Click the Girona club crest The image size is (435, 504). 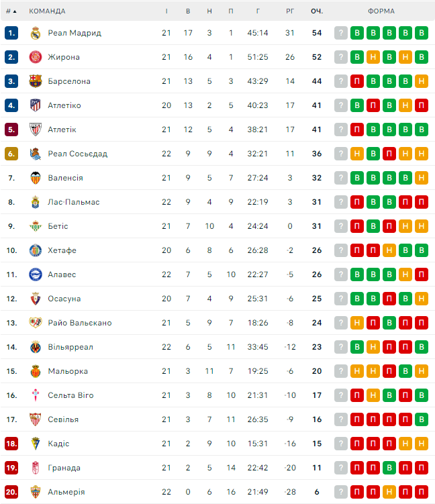pos(36,57)
